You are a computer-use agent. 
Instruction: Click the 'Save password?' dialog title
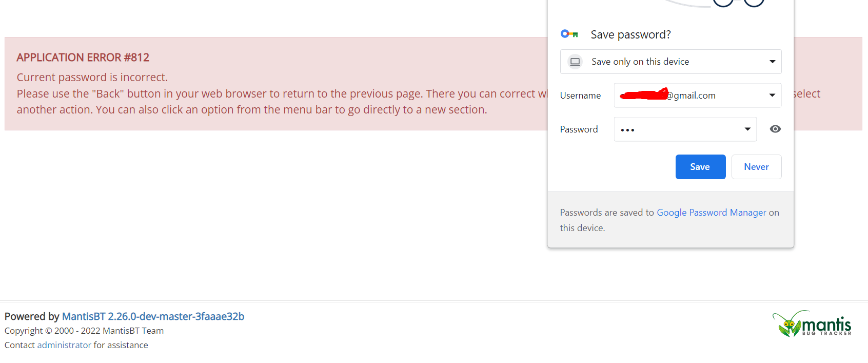[x=630, y=35]
